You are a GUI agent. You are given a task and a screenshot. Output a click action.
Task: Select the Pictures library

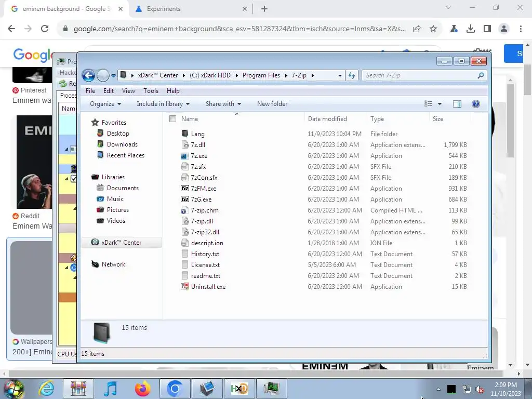pos(118,210)
